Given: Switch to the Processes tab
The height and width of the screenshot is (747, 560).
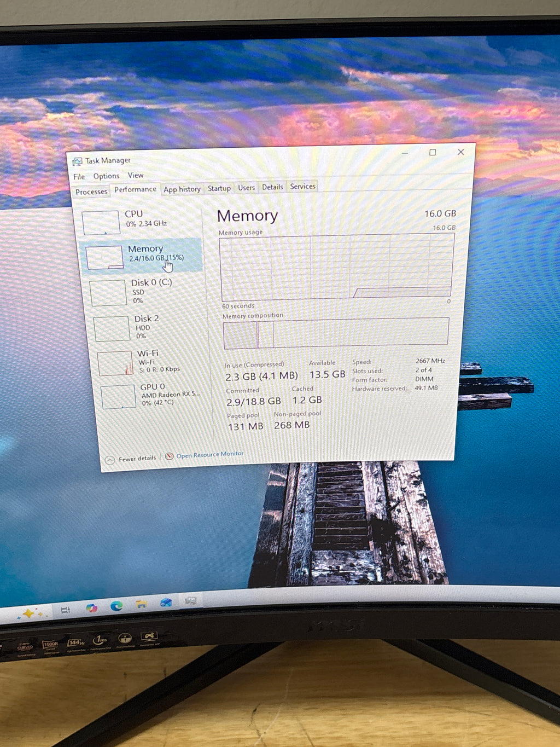Looking at the screenshot, I should [x=91, y=192].
